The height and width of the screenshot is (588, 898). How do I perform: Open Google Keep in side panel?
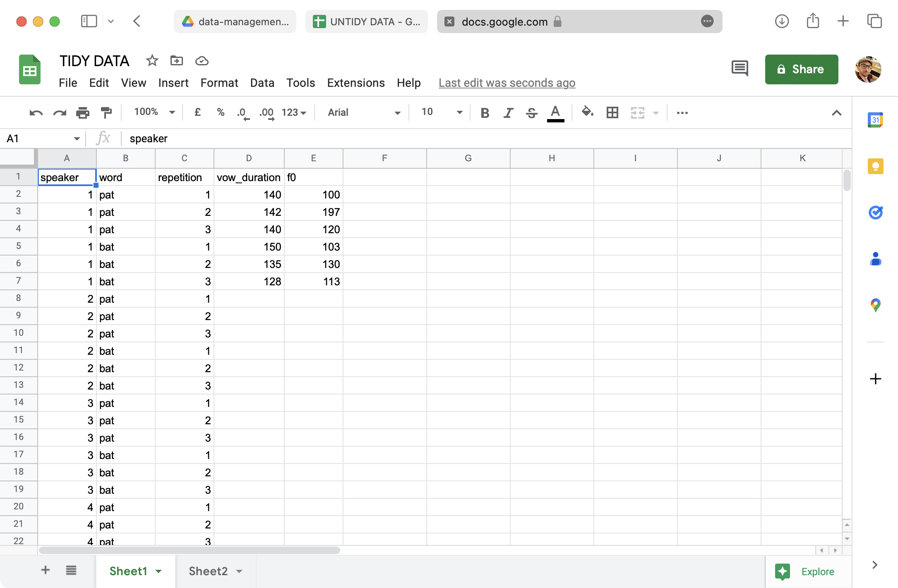[x=875, y=167]
